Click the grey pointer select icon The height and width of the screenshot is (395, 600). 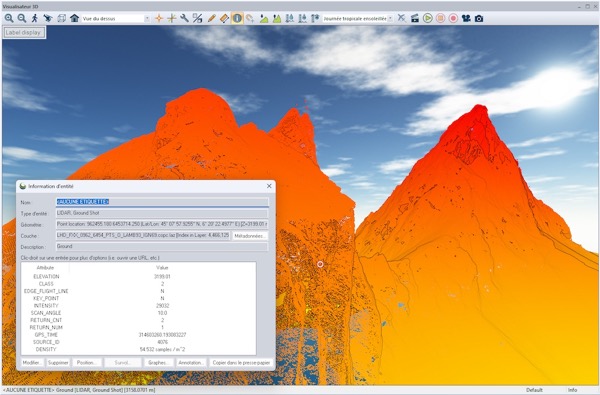tap(250, 18)
